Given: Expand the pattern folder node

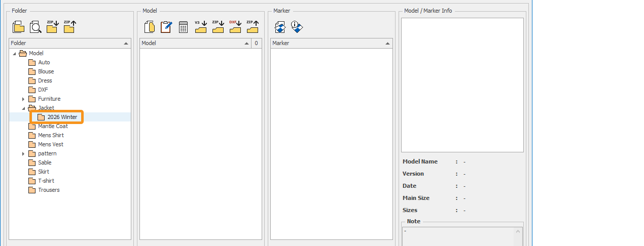Looking at the screenshot, I should click(x=23, y=154).
